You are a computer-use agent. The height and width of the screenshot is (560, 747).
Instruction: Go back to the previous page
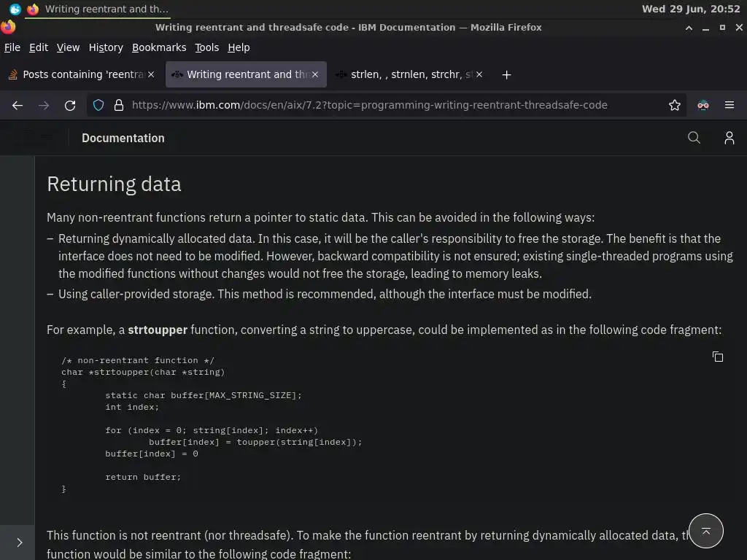pyautogui.click(x=18, y=105)
